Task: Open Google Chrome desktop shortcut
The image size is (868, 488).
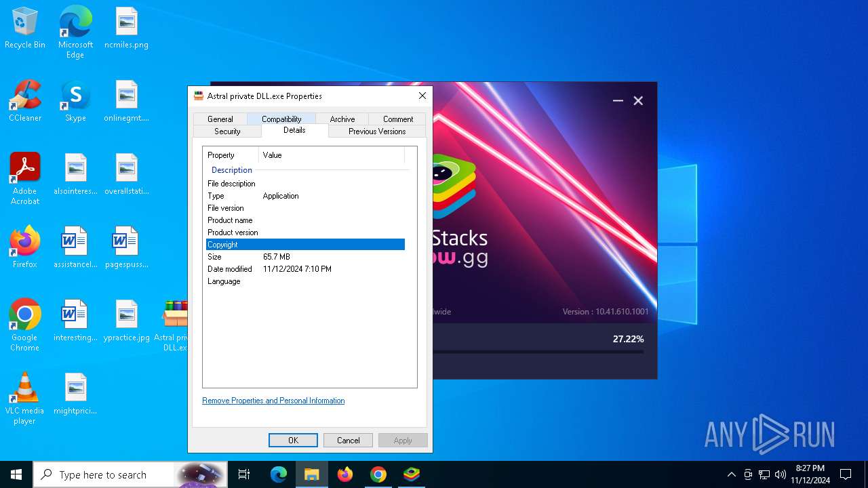Action: click(x=25, y=325)
